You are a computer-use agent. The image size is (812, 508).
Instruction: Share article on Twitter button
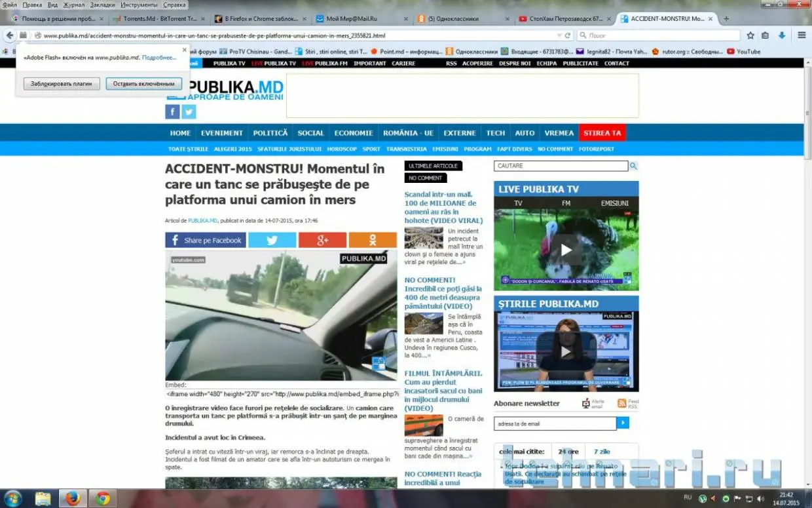click(x=272, y=240)
